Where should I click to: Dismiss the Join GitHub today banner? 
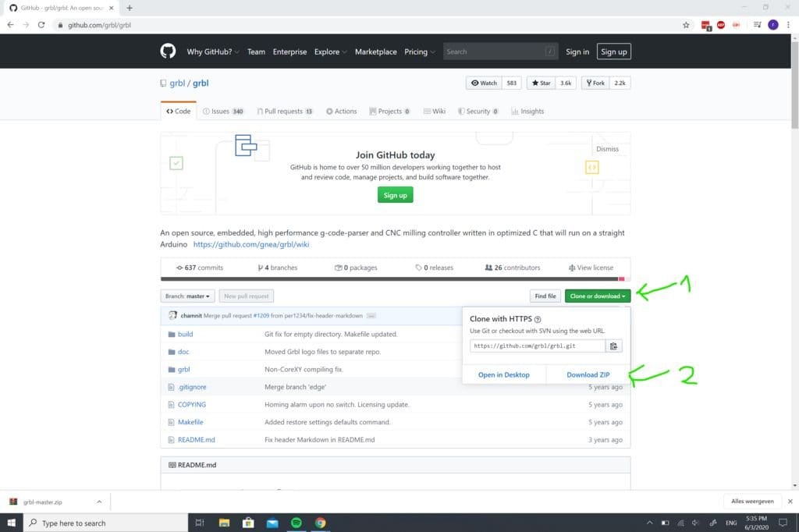click(x=607, y=149)
